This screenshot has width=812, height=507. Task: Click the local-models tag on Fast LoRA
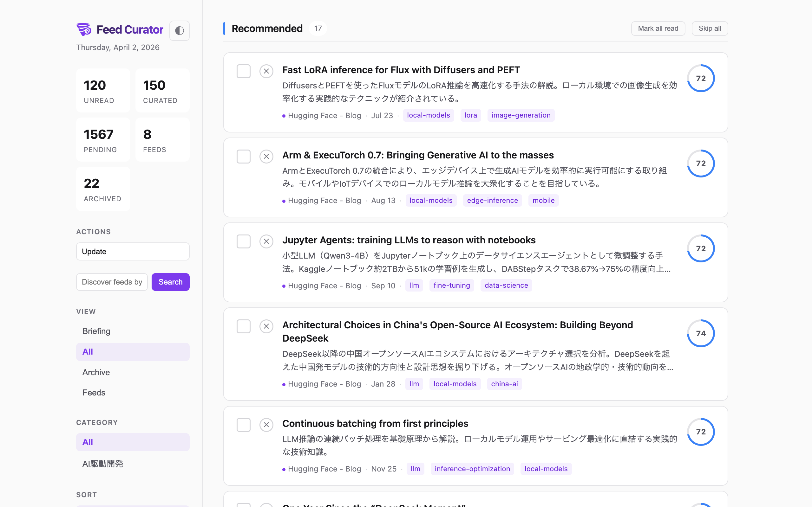coord(428,115)
